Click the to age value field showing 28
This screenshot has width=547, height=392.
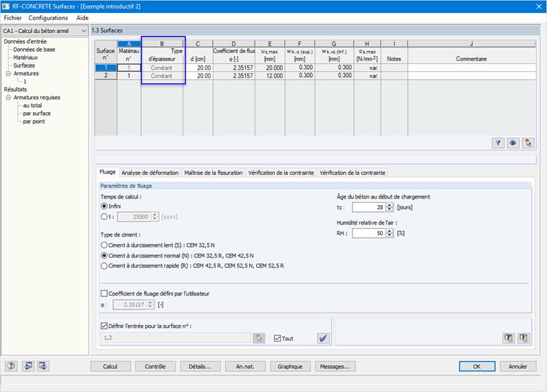point(369,207)
